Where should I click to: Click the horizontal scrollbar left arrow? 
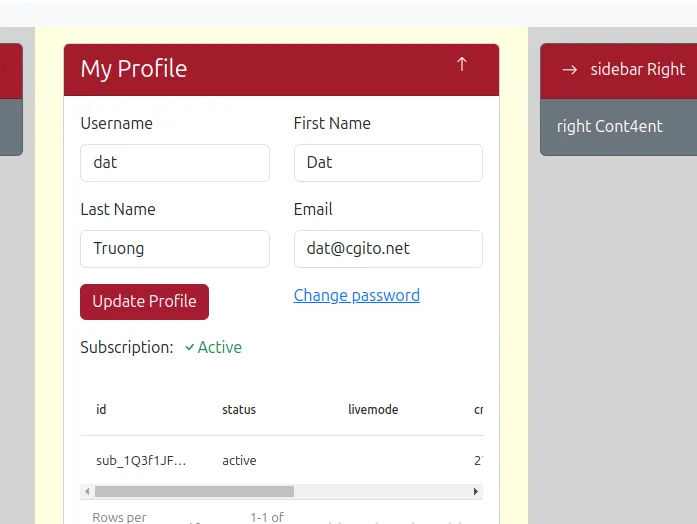(87, 492)
